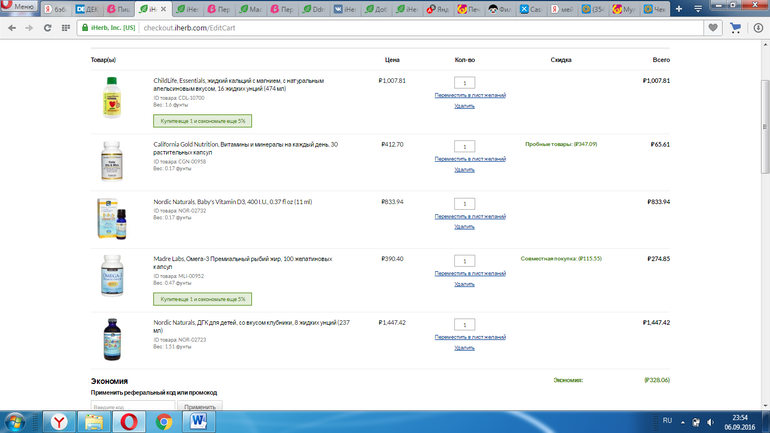Open Google Chrome from the taskbar
Image resolution: width=770 pixels, height=433 pixels.
[x=163, y=422]
